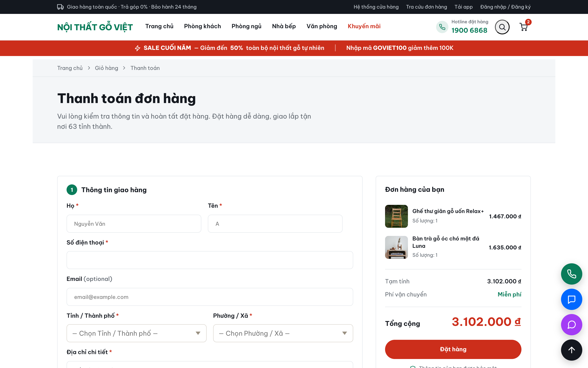
Task: Open the purple floating messenger button
Action: point(571,324)
